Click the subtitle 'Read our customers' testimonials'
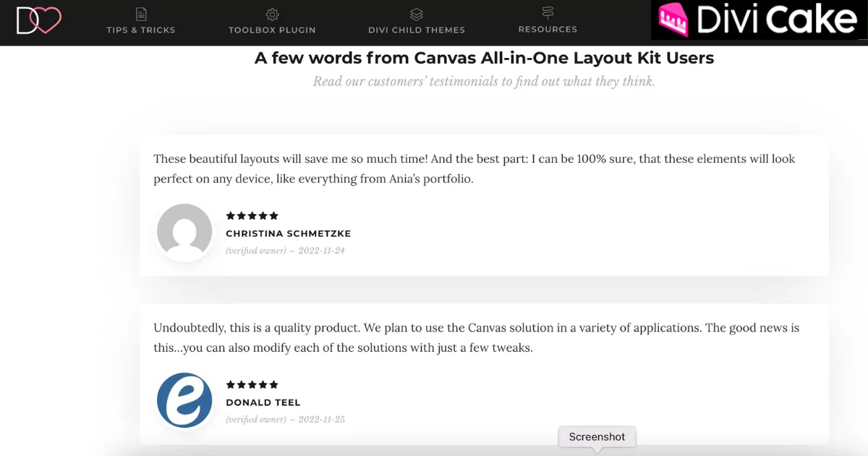The width and height of the screenshot is (868, 456). tap(484, 81)
